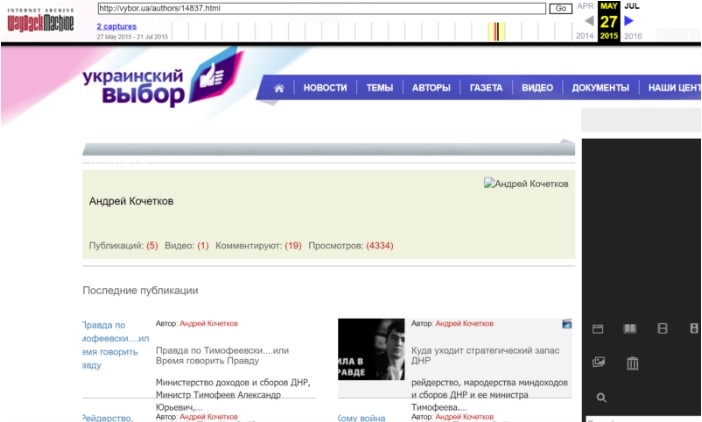Select the Газета navigation item
702x422 pixels.
[x=486, y=88]
